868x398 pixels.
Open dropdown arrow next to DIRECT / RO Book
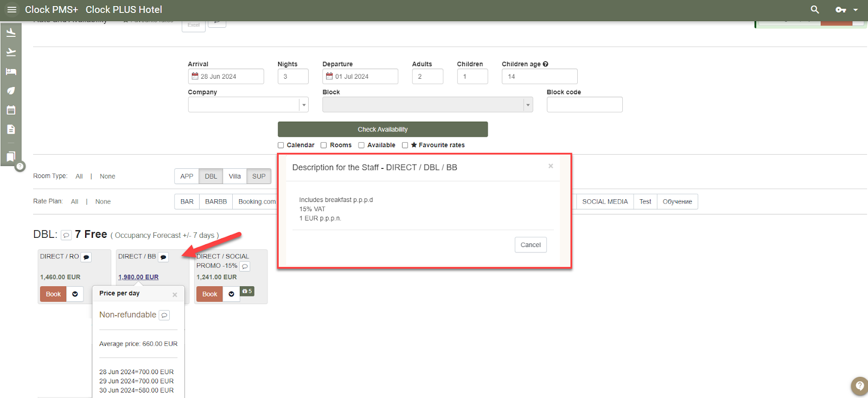coord(75,294)
